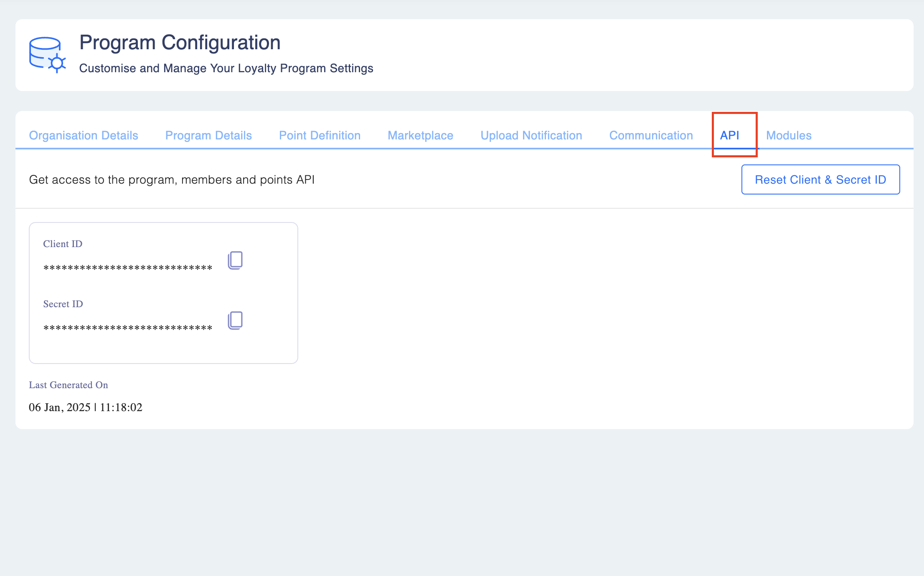Open the Communication tab
This screenshot has width=924, height=576.
[651, 135]
